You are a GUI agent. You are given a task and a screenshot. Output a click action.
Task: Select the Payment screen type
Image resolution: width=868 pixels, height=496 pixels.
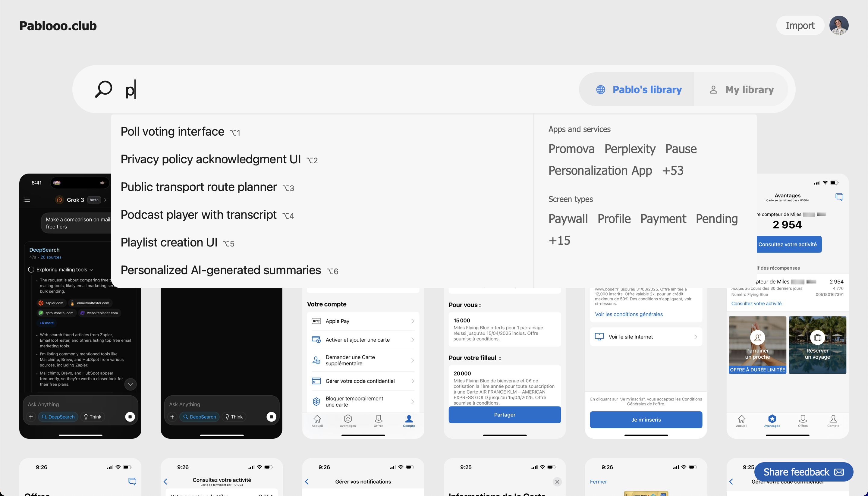[x=663, y=219]
